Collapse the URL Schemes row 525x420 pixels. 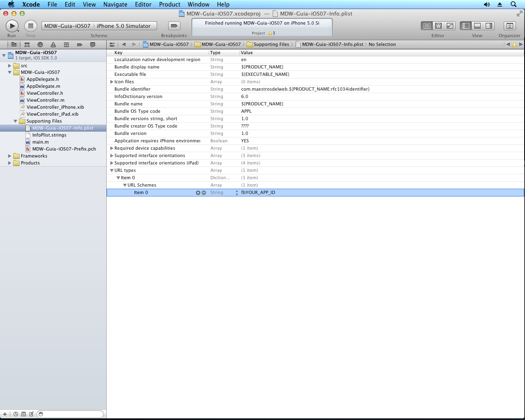point(125,185)
